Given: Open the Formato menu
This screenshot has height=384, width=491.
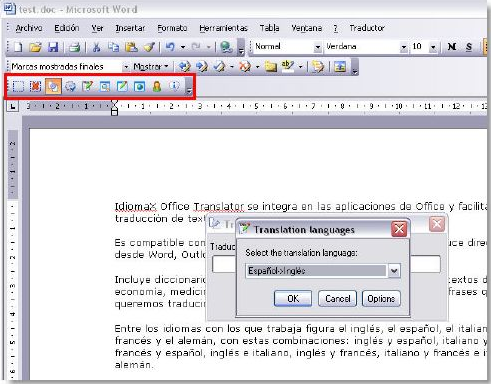Looking at the screenshot, I should click(x=172, y=28).
